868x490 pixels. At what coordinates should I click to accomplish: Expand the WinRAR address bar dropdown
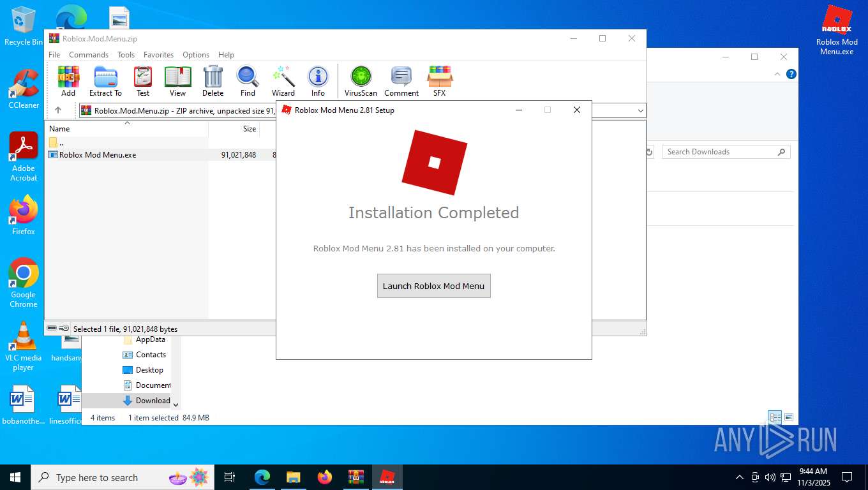pos(640,111)
